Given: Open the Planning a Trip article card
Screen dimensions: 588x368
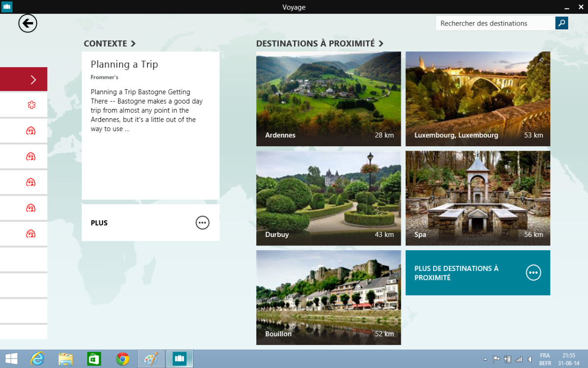Looking at the screenshot, I should point(150,125).
